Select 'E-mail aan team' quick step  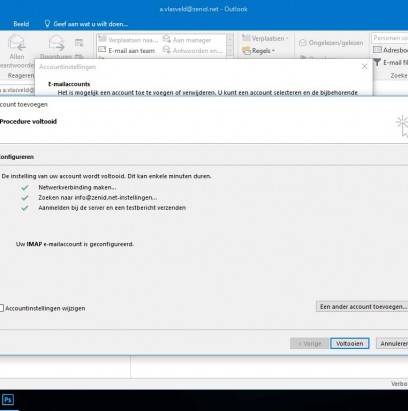(127, 51)
